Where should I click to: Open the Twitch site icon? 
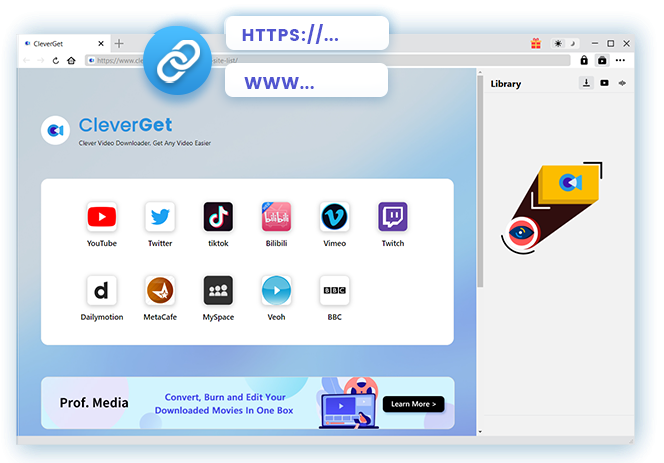[393, 217]
